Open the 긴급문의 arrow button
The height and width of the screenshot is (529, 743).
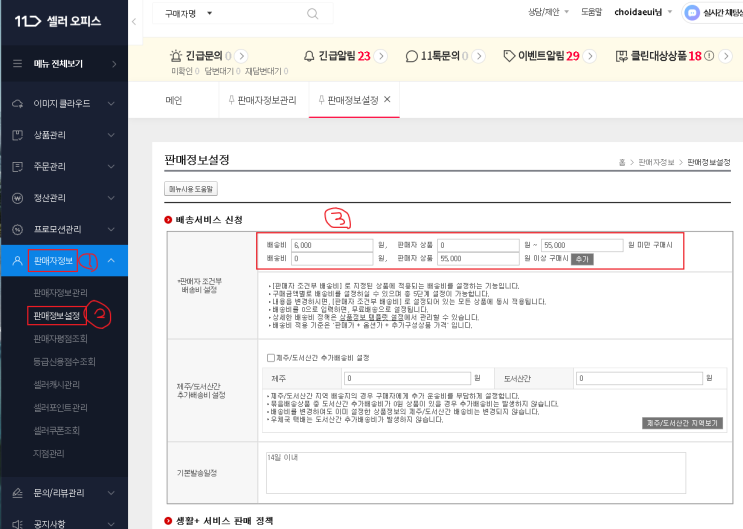tap(241, 56)
